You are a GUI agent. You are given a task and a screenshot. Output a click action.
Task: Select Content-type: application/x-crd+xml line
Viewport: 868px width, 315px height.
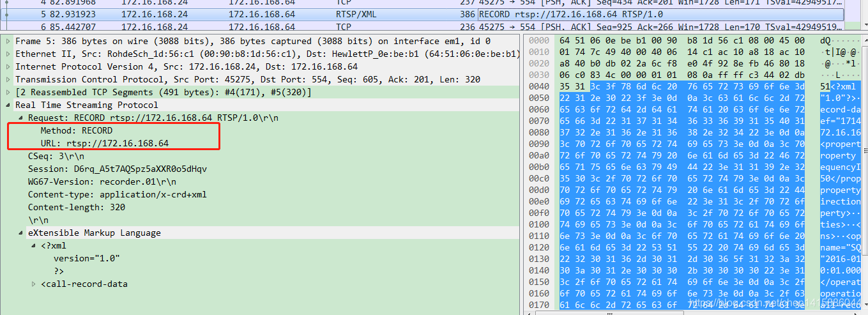tap(118, 194)
